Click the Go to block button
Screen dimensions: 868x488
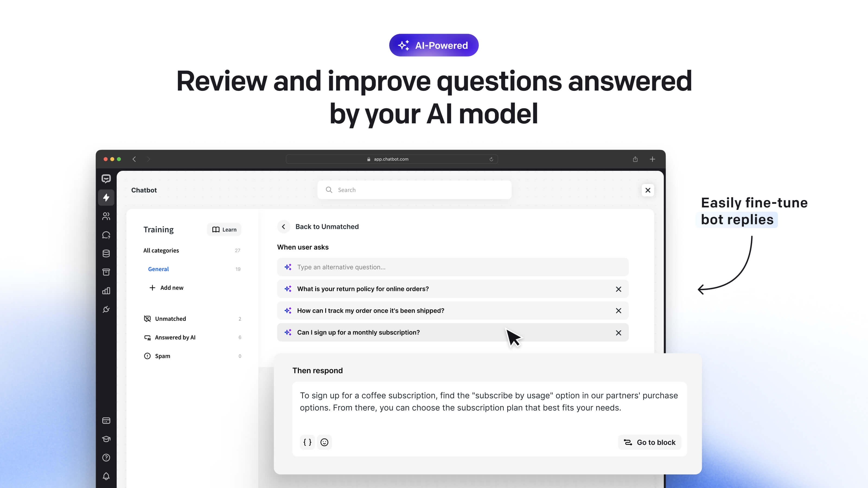pyautogui.click(x=650, y=442)
